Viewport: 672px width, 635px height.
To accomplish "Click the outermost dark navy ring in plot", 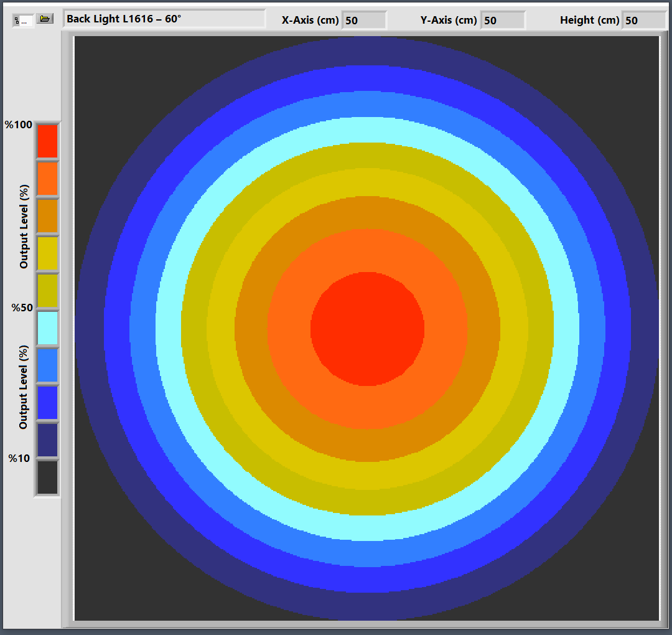I will click(367, 50).
